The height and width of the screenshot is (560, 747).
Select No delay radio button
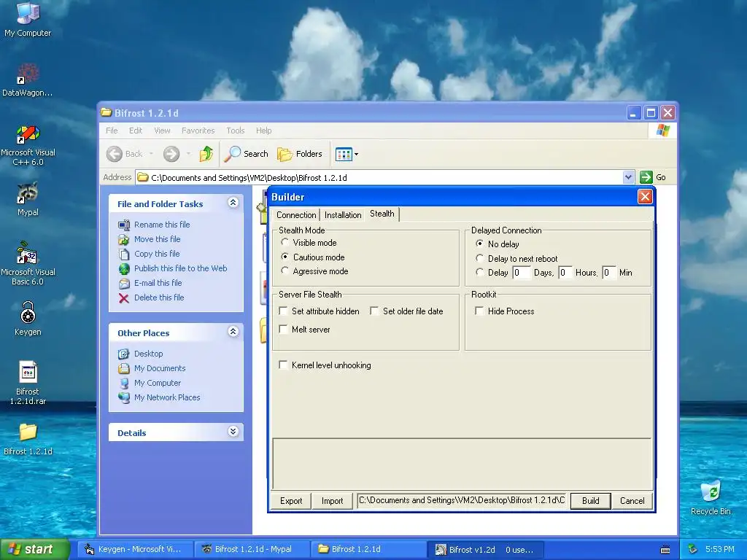(x=480, y=244)
